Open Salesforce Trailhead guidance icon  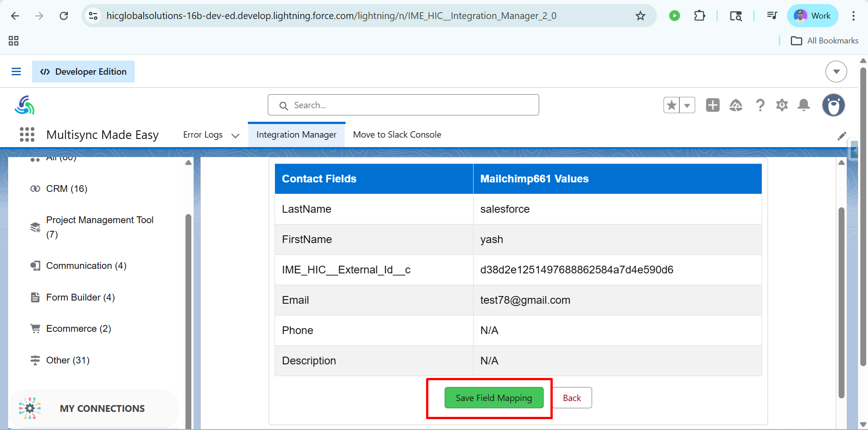(x=736, y=105)
